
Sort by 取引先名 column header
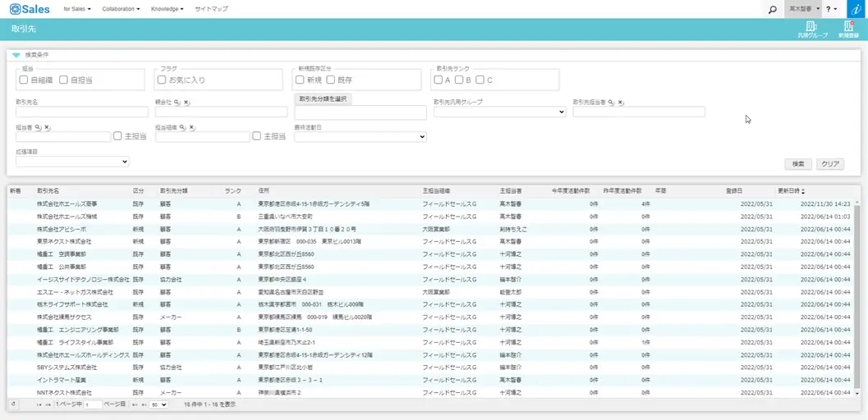click(x=48, y=190)
